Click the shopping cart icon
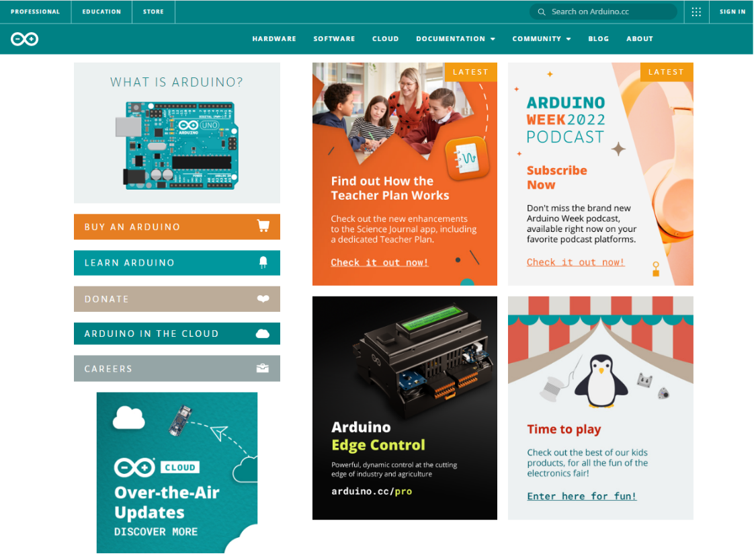This screenshot has height=558, width=756. pyautogui.click(x=263, y=226)
